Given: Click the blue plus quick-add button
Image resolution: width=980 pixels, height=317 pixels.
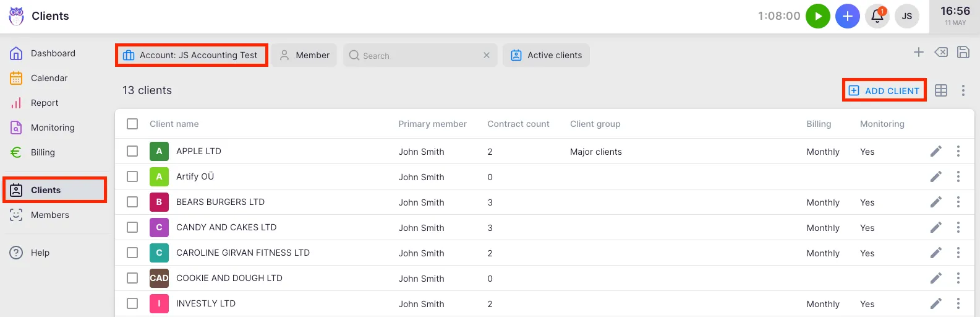Looking at the screenshot, I should pos(847,16).
